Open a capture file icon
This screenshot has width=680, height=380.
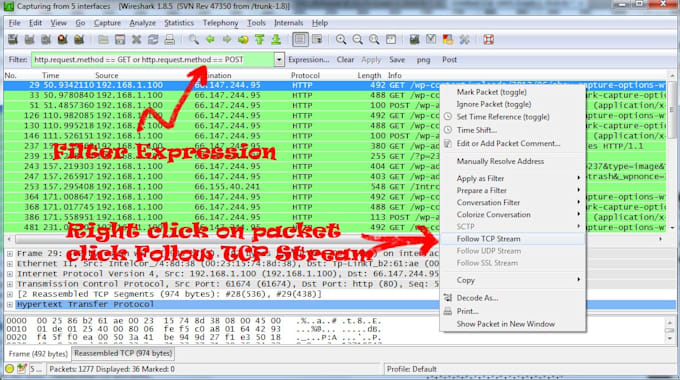(103, 39)
